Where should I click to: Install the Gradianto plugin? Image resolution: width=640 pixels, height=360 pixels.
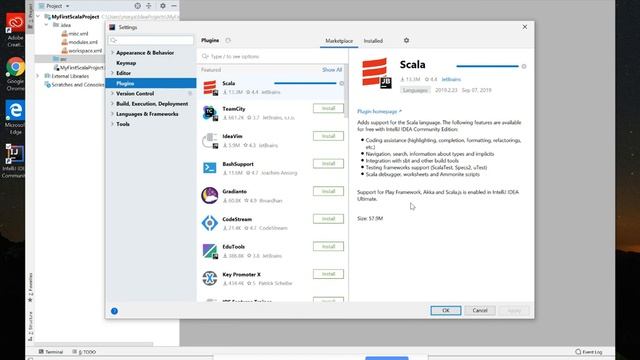328,191
